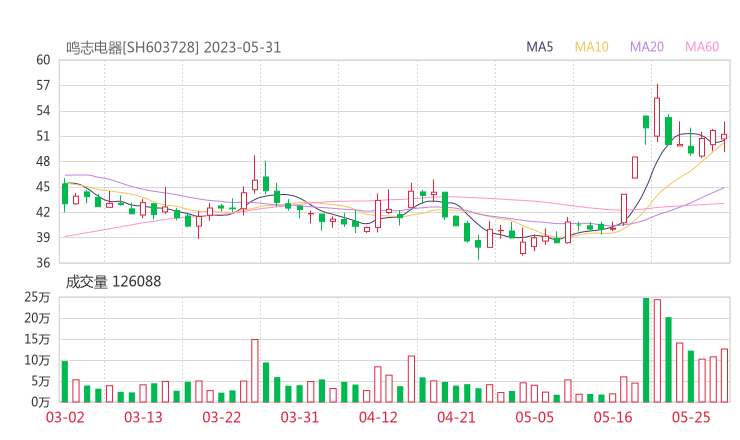The image size is (740, 440).
Task: Click the 15万 volume axis label
Action: [37, 339]
